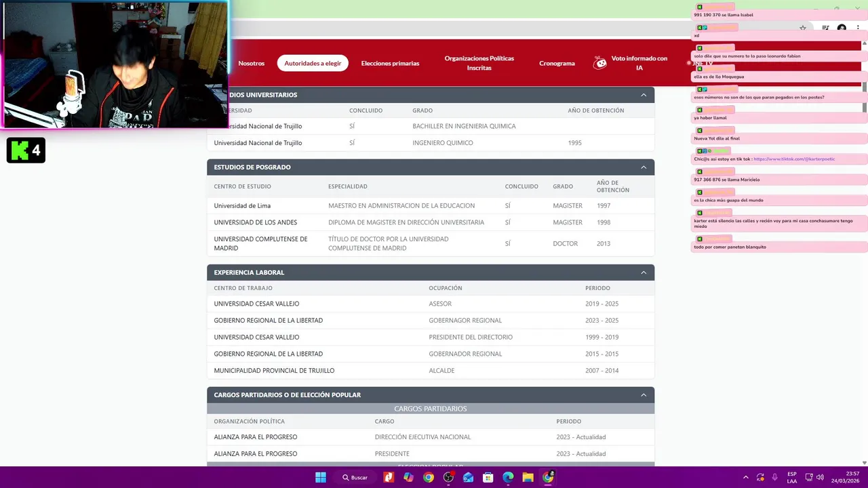868x488 pixels.
Task: Open Copilot from the taskbar
Action: [408, 477]
